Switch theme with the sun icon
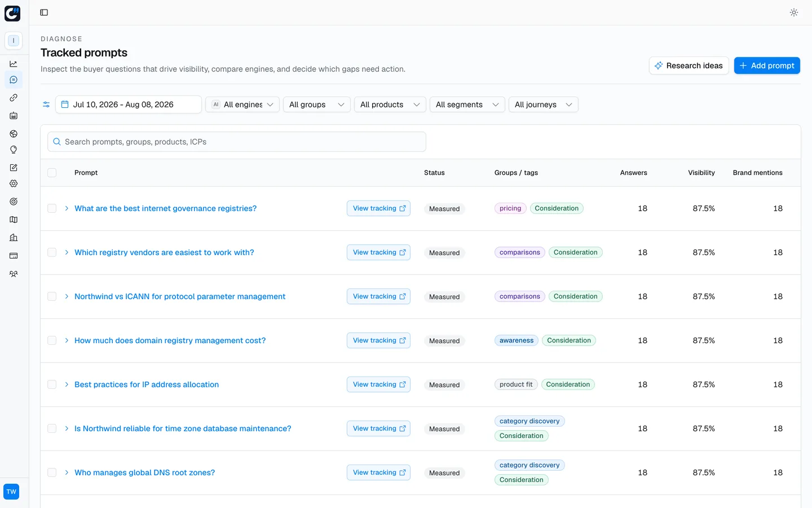812x508 pixels. 794,12
